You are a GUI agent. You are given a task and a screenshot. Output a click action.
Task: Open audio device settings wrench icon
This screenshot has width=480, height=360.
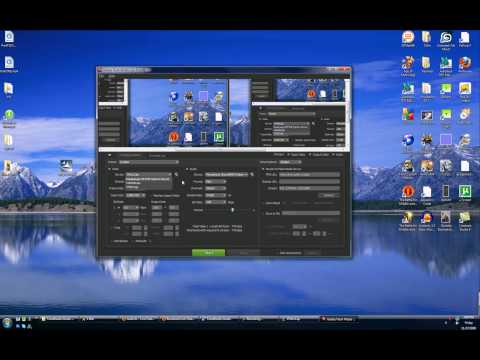click(x=252, y=174)
